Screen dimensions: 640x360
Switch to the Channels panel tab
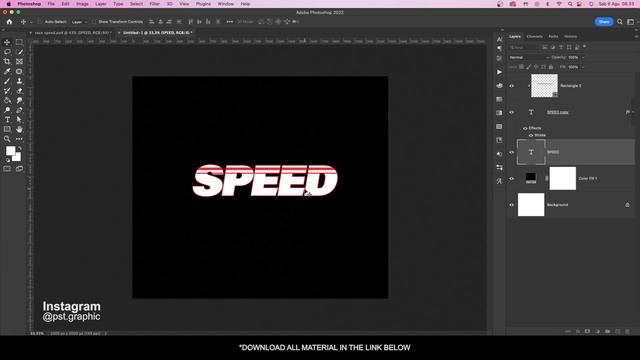(534, 36)
